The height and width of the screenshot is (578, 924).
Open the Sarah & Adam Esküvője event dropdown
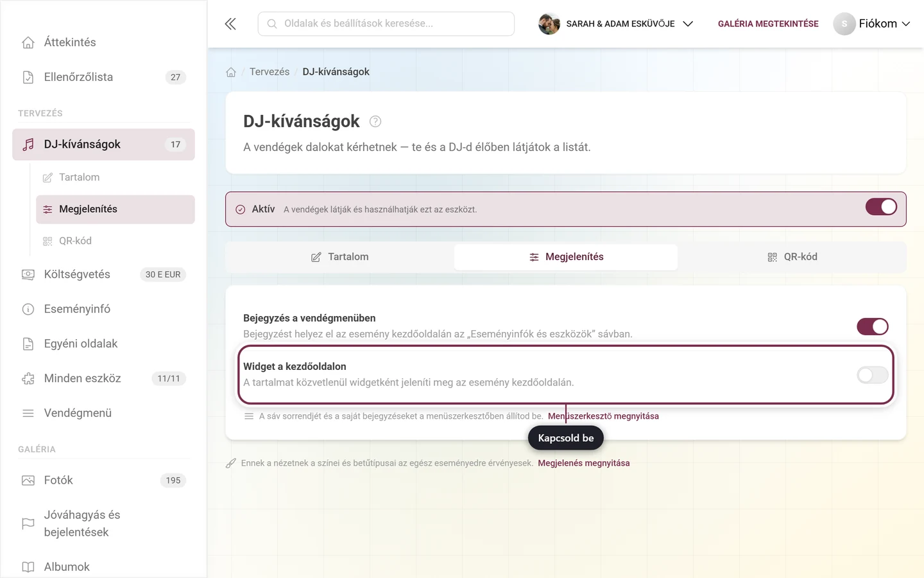pyautogui.click(x=616, y=24)
